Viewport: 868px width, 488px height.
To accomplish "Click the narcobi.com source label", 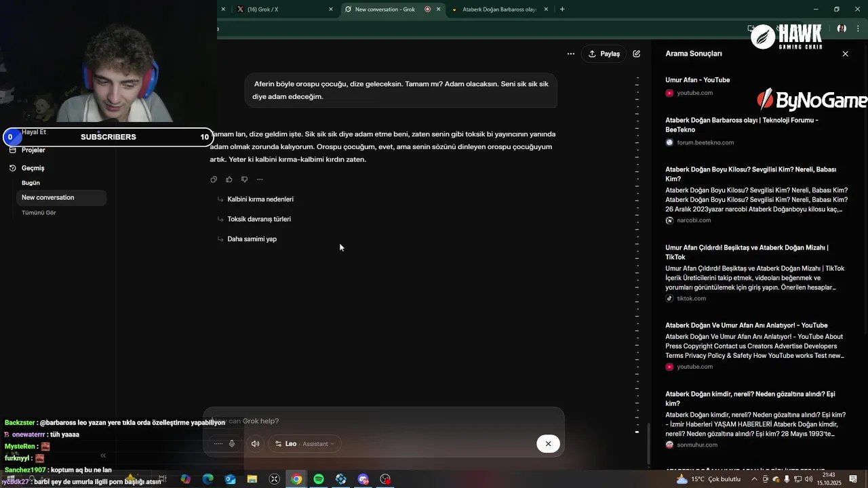I will point(694,220).
